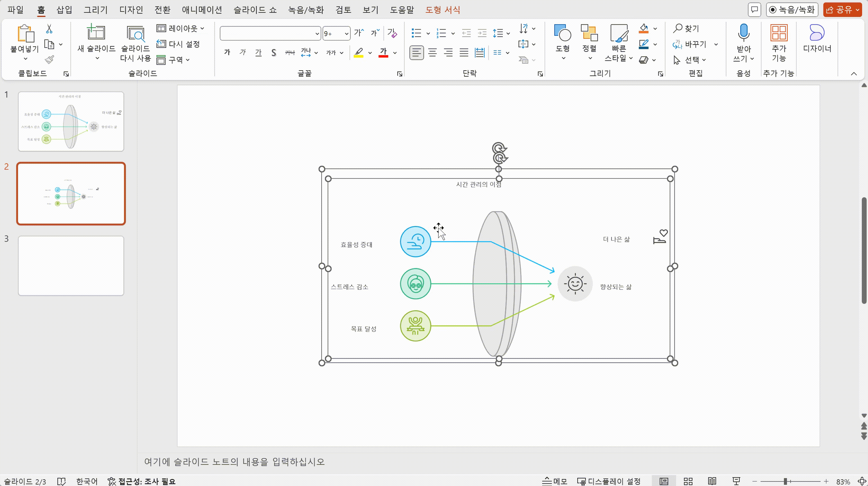The width and height of the screenshot is (868, 486).
Task: Justify the text alignment
Action: pos(464,53)
